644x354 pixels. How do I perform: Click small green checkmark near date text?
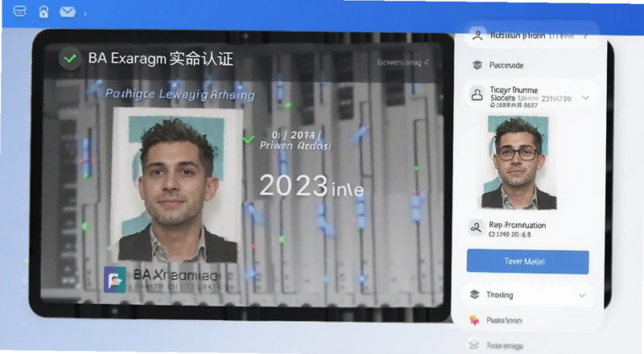(x=249, y=140)
